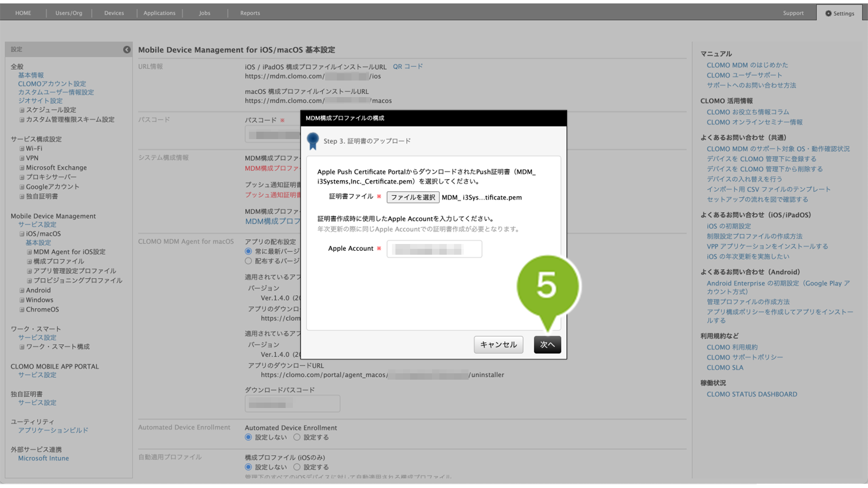Open 基本設定 under iOS/macOS
The height and width of the screenshot is (488, 868).
pyautogui.click(x=38, y=243)
